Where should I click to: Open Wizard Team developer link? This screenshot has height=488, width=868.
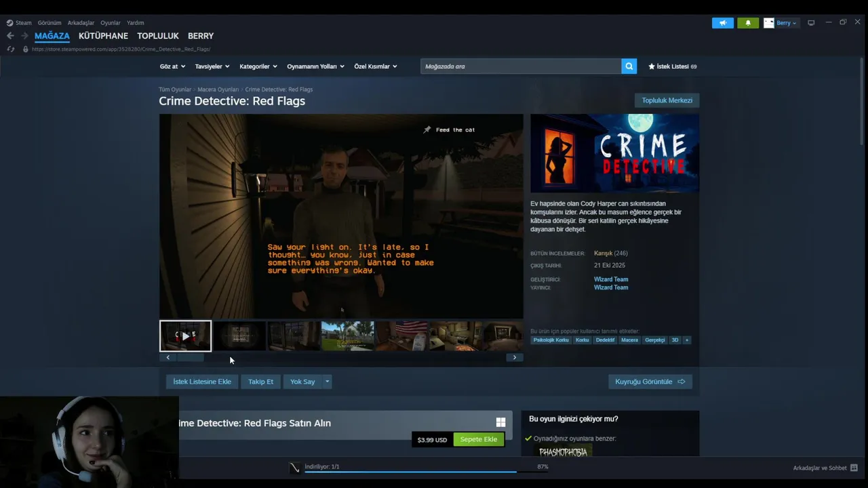point(611,279)
